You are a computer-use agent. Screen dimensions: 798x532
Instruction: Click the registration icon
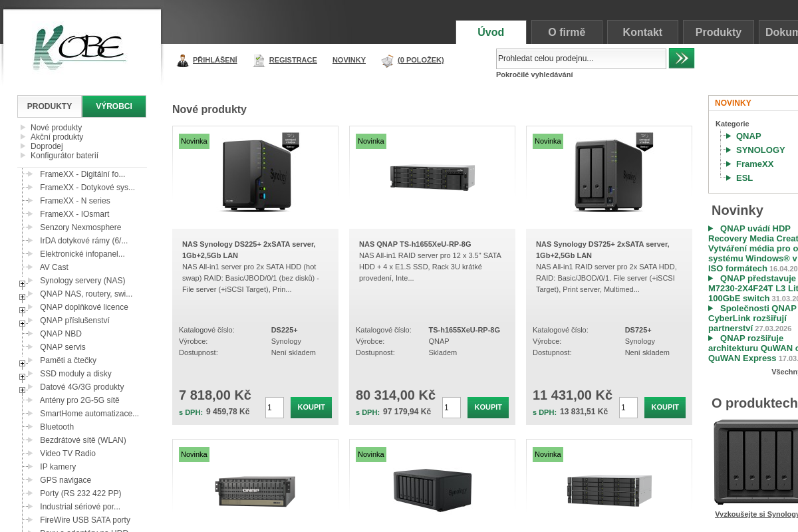[x=259, y=61]
